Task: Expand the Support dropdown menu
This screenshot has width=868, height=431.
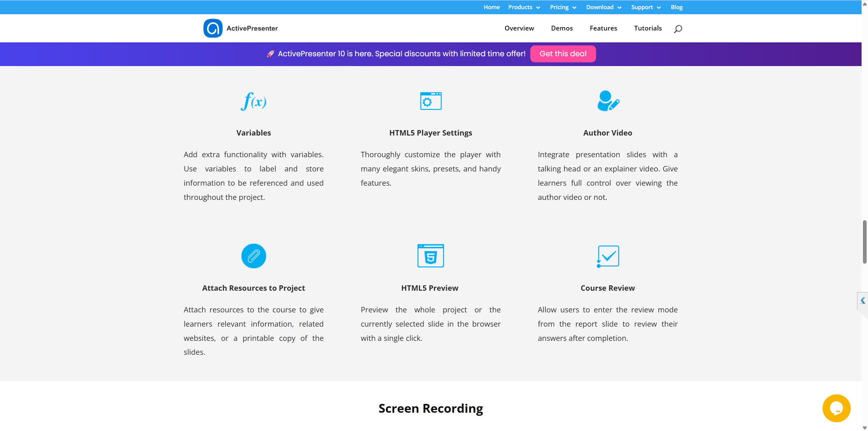Action: [646, 7]
